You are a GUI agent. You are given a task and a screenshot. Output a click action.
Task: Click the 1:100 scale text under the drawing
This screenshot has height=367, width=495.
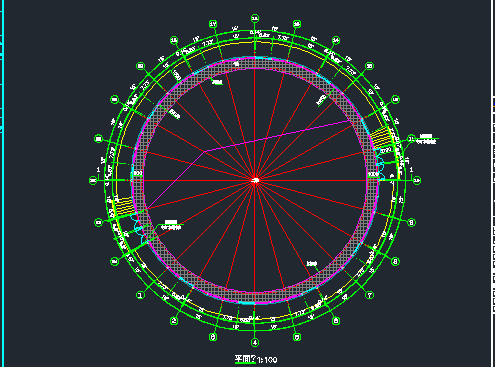pyautogui.click(x=267, y=360)
